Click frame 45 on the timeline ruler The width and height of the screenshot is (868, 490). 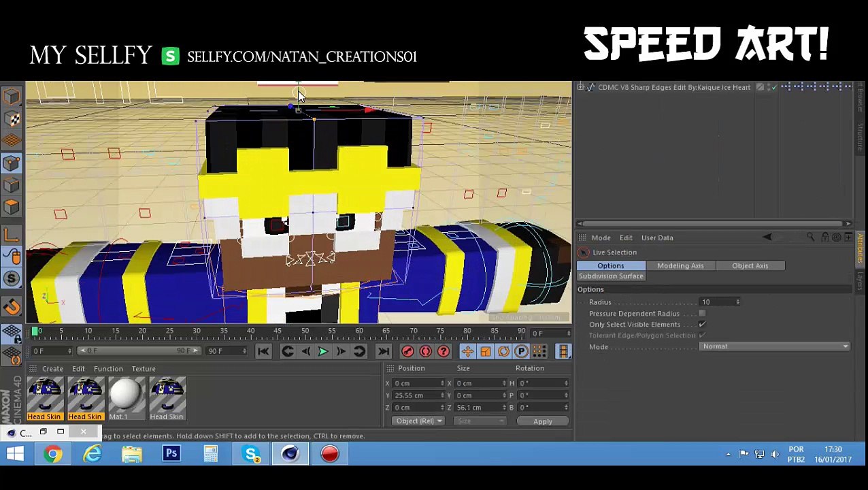(x=278, y=332)
